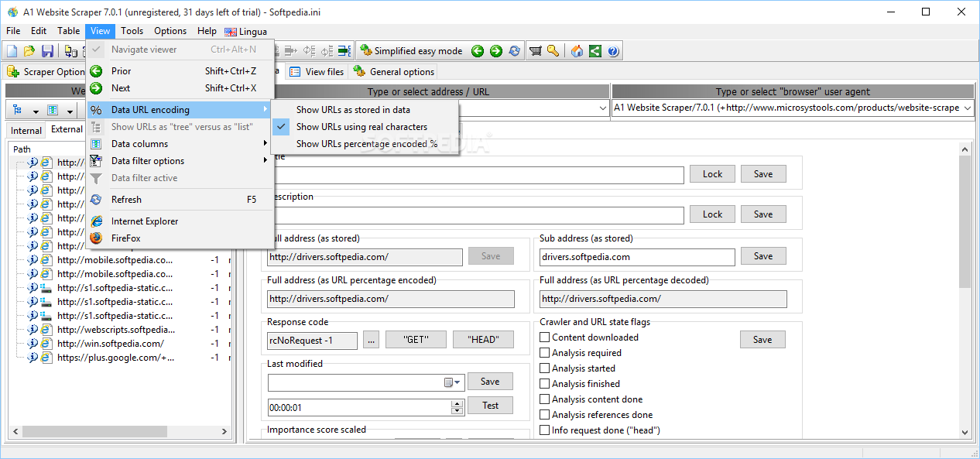Click the Next menu item
980x459 pixels.
[x=180, y=87]
